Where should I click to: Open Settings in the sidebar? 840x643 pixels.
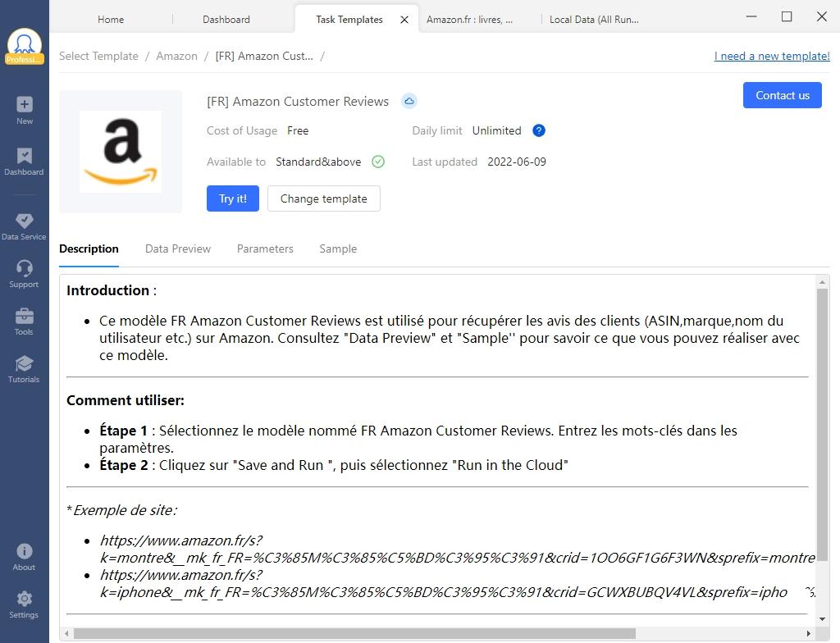(x=24, y=604)
